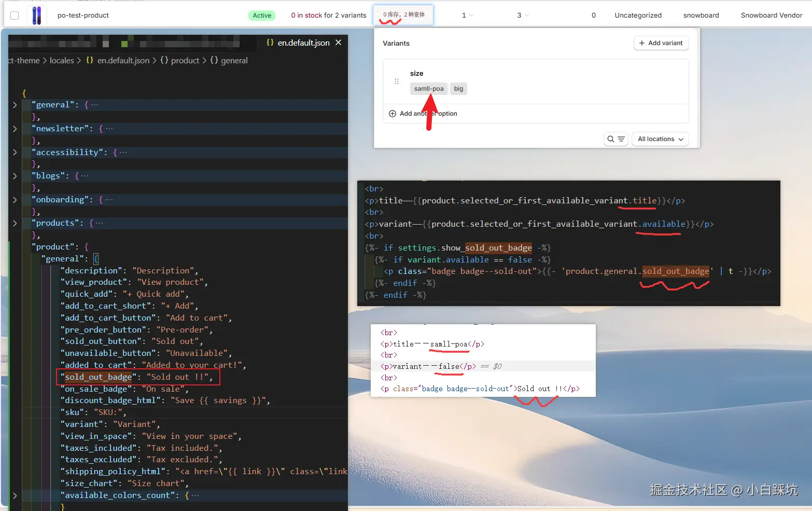Click the Active status badge

[x=262, y=16]
